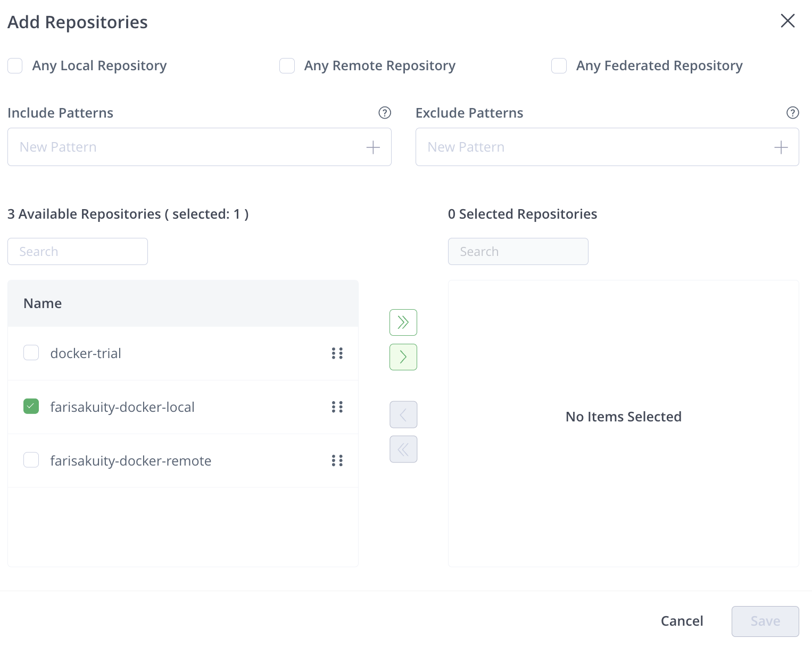Viewport: 812px width, 647px height.
Task: Enable the Any Remote Repository checkbox
Action: click(x=287, y=65)
